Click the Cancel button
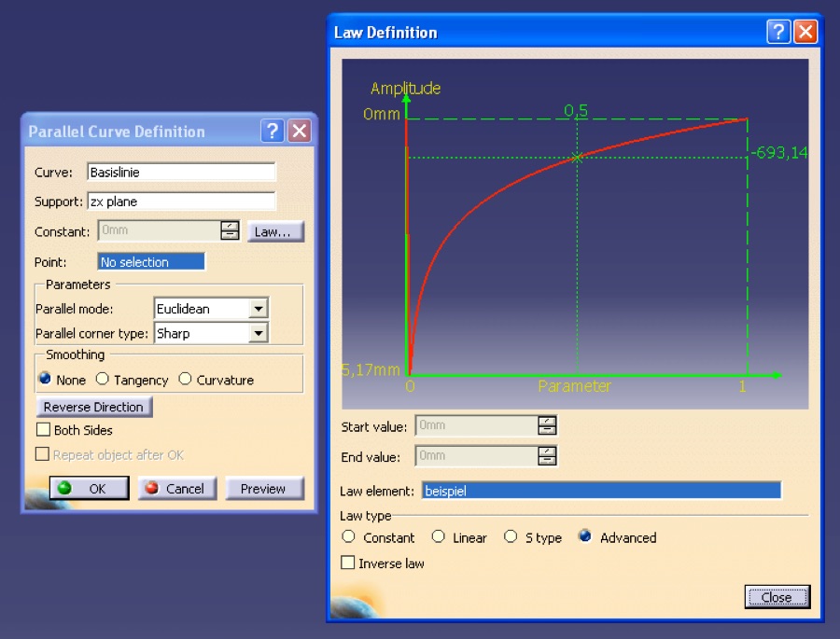Screen dimensions: 840x639 (177, 488)
